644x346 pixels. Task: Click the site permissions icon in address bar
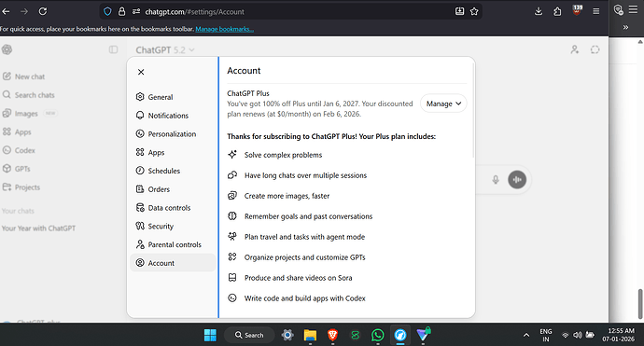click(x=136, y=11)
